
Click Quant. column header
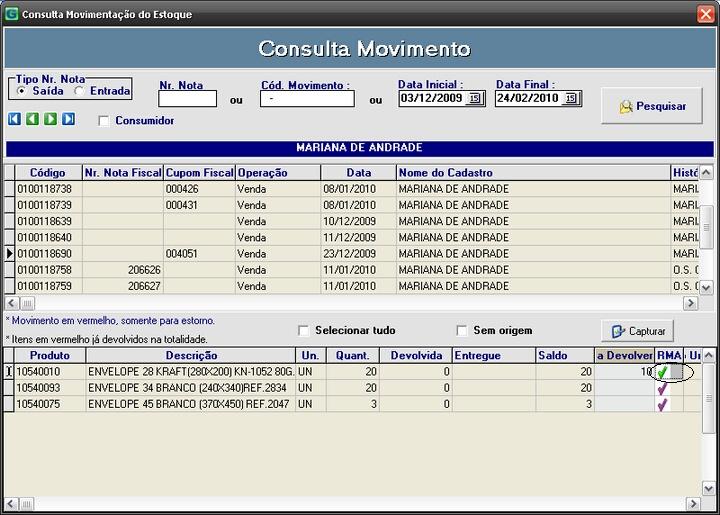point(353,356)
